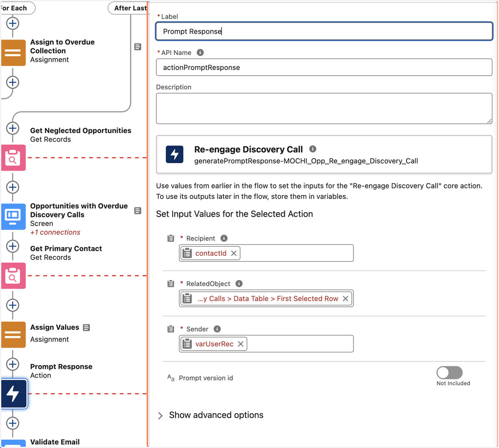
Task: Click the Sender data type icon
Action: pos(170,329)
